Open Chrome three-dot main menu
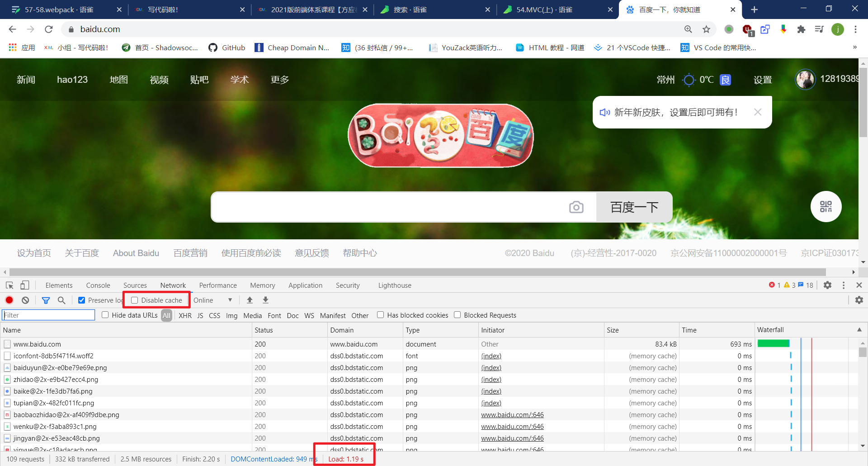The image size is (868, 466). 855,29
